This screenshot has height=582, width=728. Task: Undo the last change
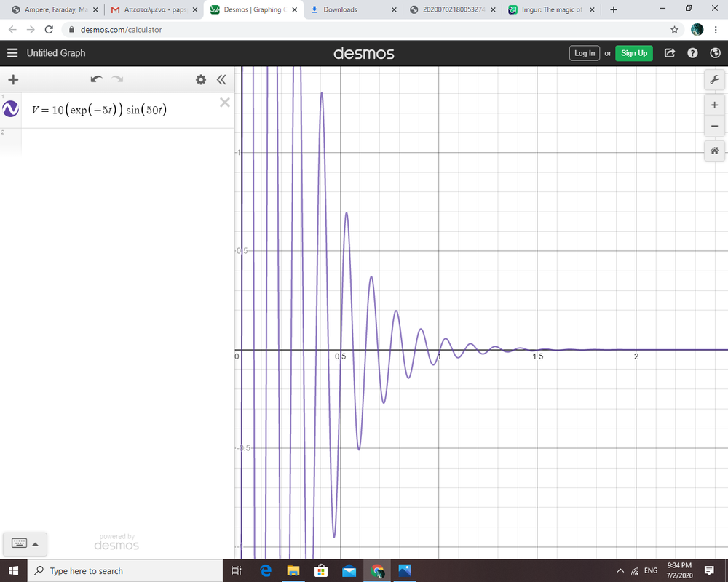click(x=96, y=79)
